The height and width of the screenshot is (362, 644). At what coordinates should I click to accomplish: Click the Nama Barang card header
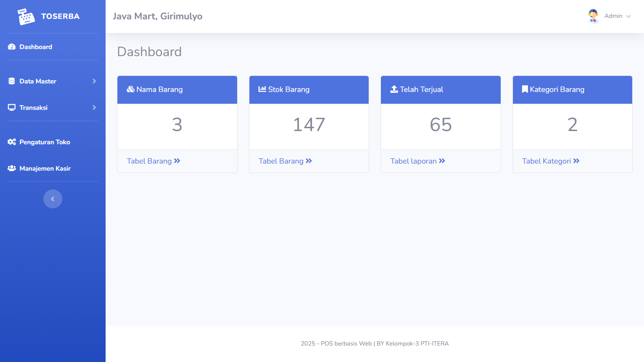(177, 90)
